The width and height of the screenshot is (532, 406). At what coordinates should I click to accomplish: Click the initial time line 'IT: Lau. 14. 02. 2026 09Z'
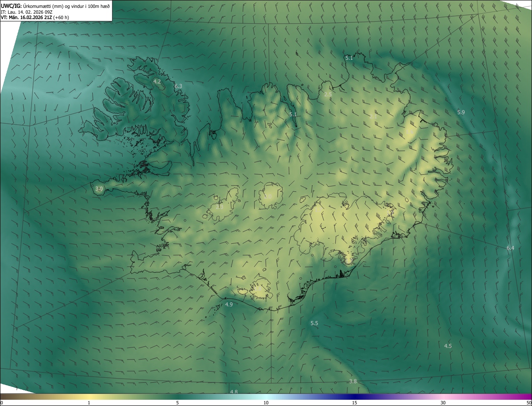(27, 12)
